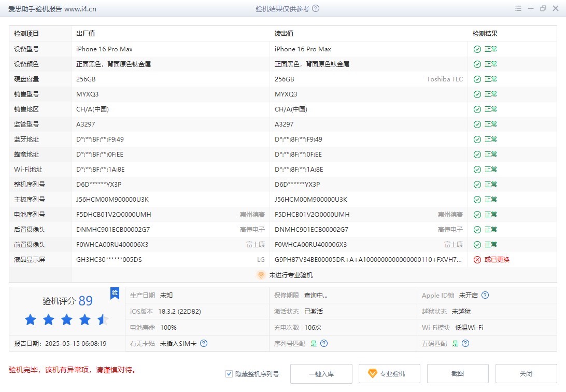
Task: Click the green check icon in 销售地区 row
Action: tap(477, 109)
